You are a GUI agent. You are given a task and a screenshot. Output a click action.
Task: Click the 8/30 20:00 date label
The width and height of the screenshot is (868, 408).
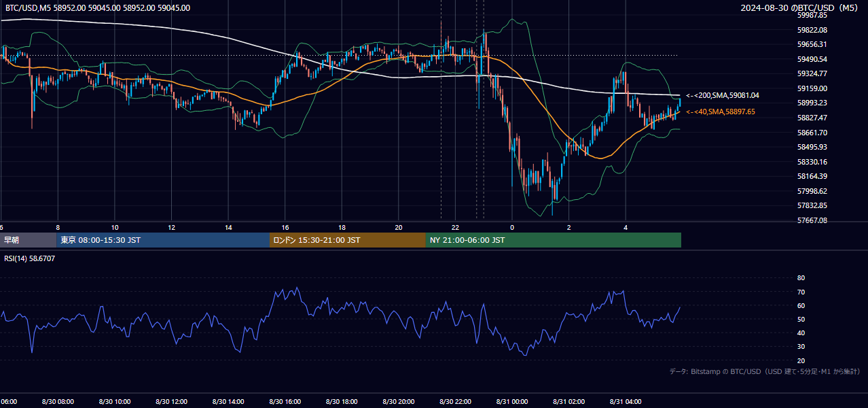click(399, 402)
